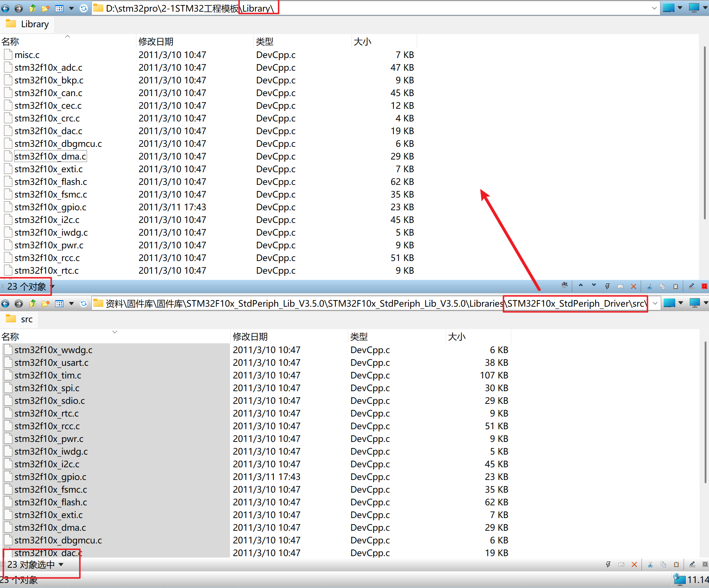Select stm32f10x_sdio.c in the src pane
The image size is (709, 588).
pyautogui.click(x=50, y=401)
